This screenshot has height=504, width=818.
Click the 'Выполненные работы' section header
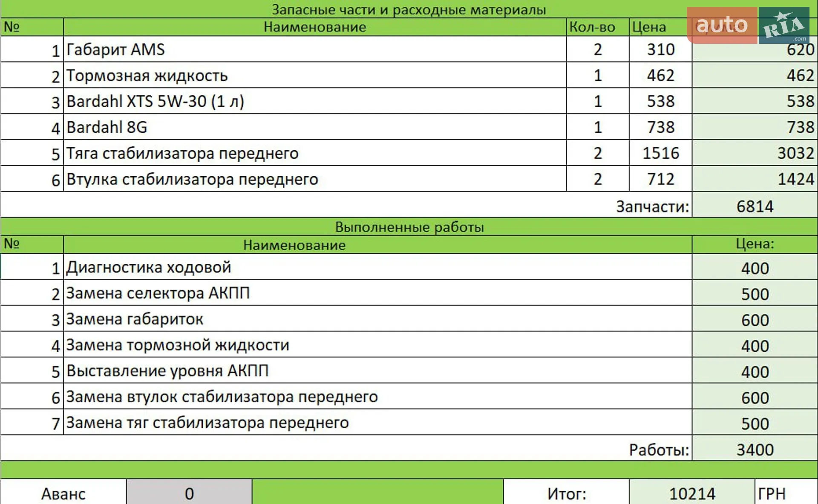(x=409, y=226)
